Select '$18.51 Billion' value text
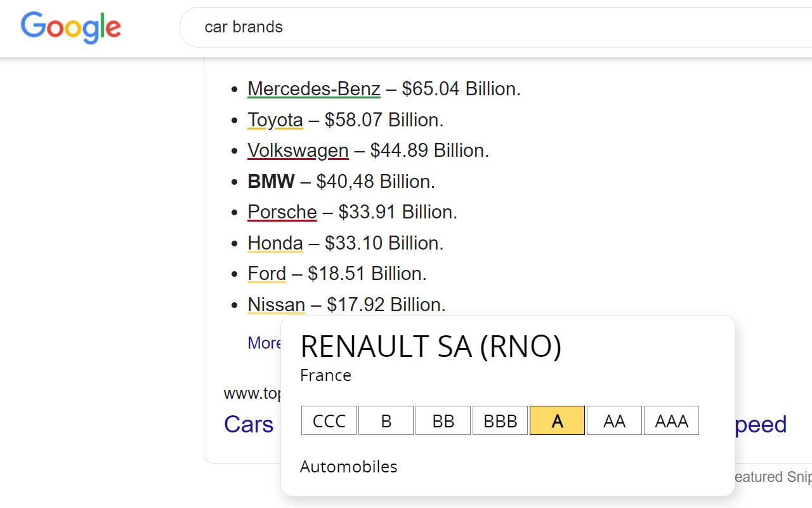Screen dimensions: 812x508 tap(365, 274)
